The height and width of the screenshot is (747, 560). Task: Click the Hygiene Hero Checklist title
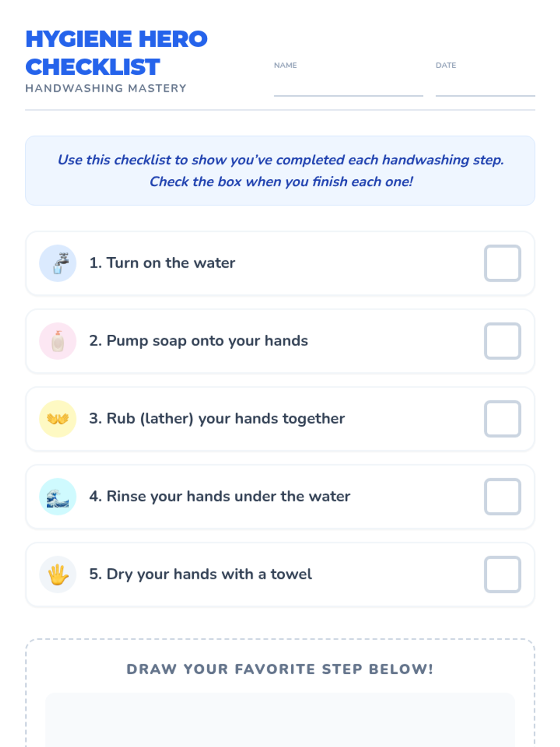pyautogui.click(x=116, y=53)
